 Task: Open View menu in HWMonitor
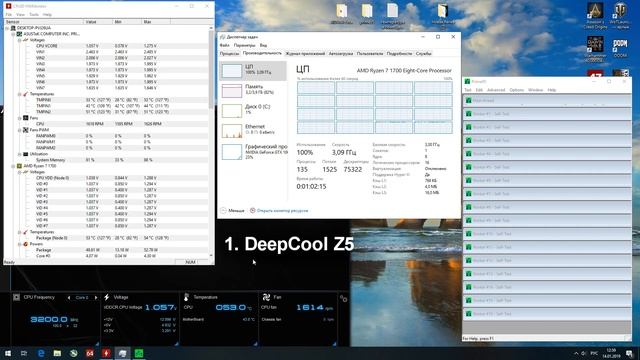20,15
